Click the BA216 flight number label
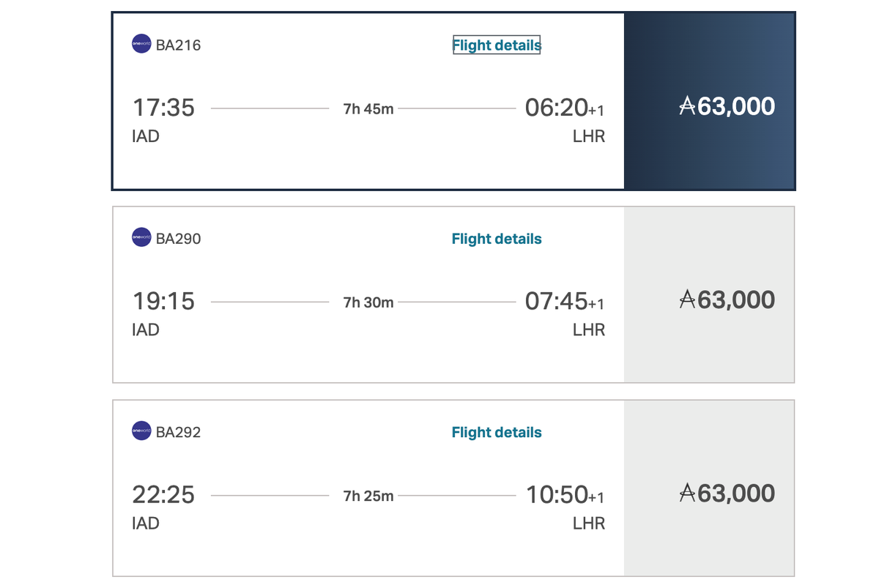 click(178, 44)
